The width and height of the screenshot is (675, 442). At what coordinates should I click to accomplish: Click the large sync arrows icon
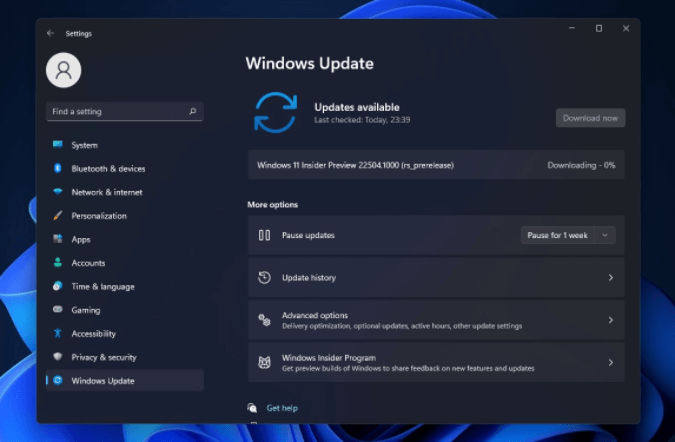pos(276,112)
